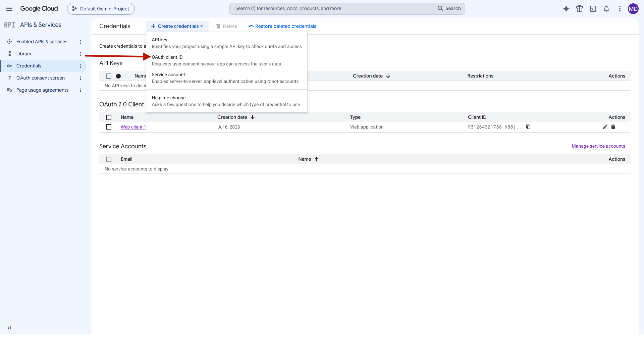Delete the Web client 1 OAuth client

click(x=613, y=127)
